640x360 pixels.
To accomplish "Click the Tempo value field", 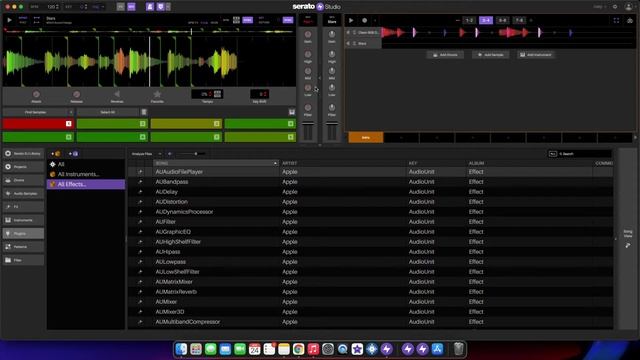I will [207, 94].
